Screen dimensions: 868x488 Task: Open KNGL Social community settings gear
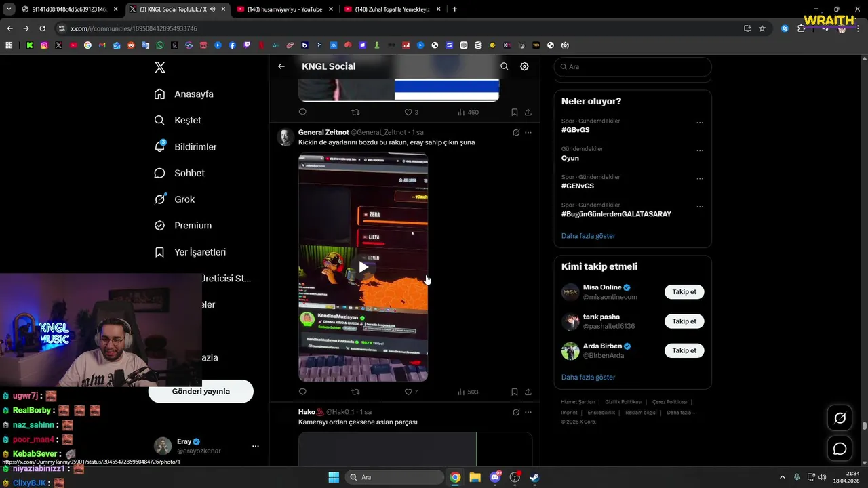(524, 66)
